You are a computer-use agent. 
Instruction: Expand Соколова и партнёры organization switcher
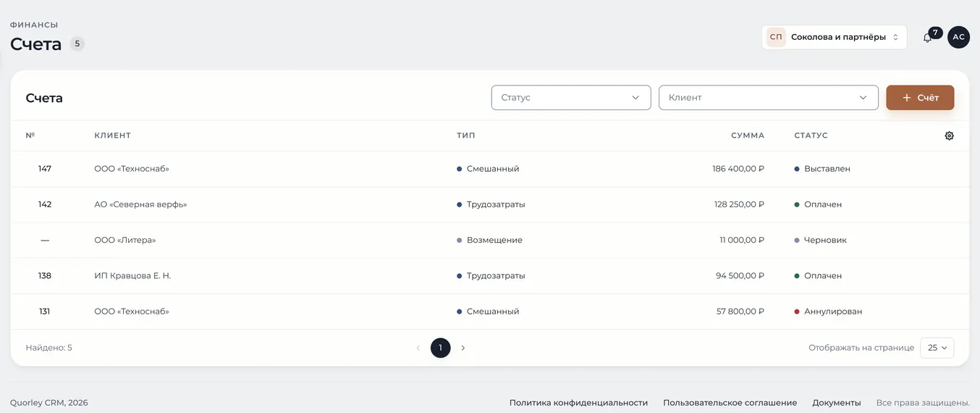pyautogui.click(x=834, y=37)
